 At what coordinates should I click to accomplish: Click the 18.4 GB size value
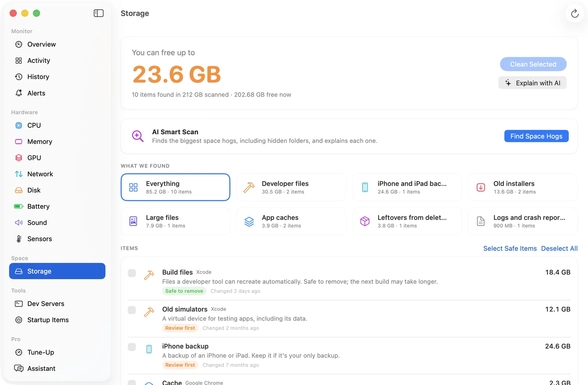[x=557, y=272]
